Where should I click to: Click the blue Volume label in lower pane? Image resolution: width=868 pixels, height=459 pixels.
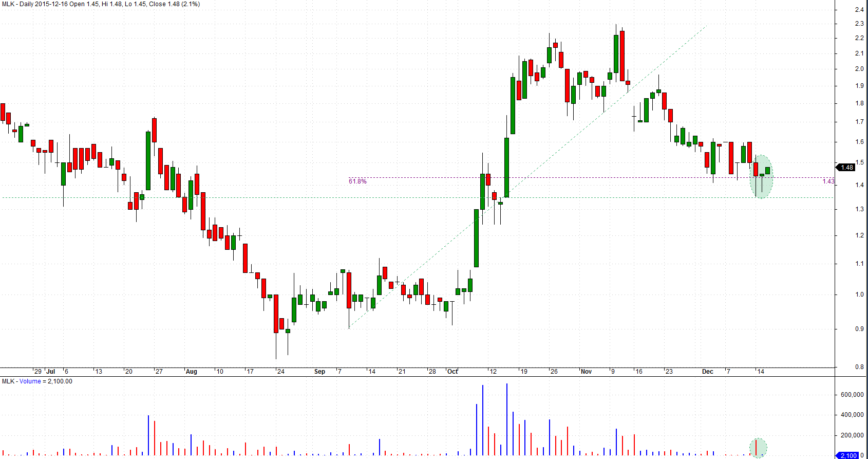coord(30,381)
